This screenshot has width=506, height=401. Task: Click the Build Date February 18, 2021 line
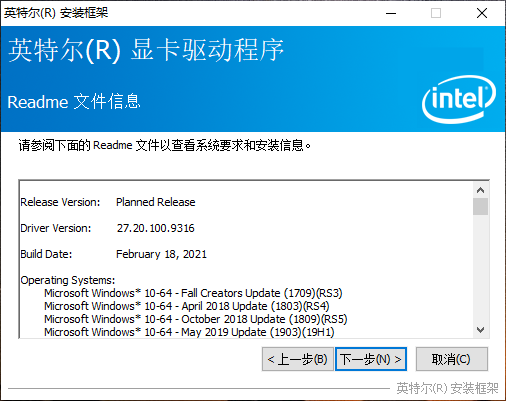(x=114, y=254)
